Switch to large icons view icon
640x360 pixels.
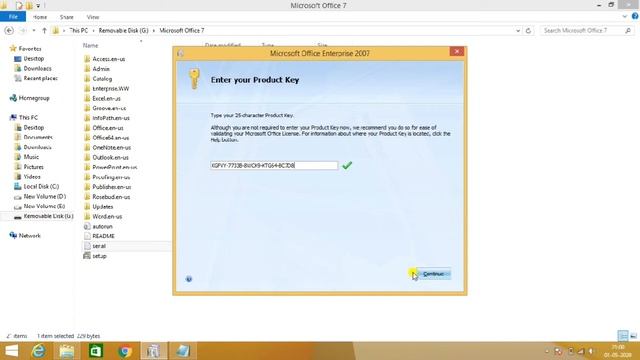633,336
